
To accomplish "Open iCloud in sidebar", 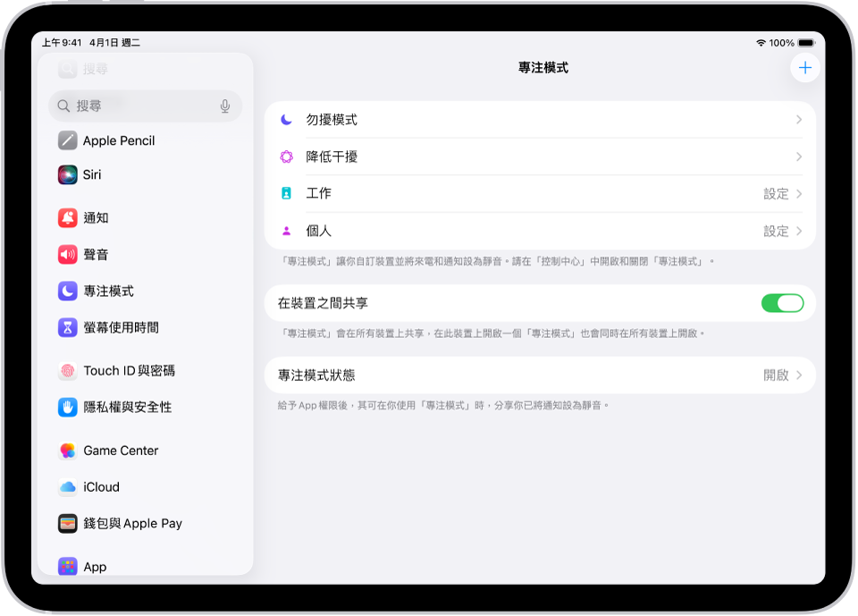I will point(146,486).
